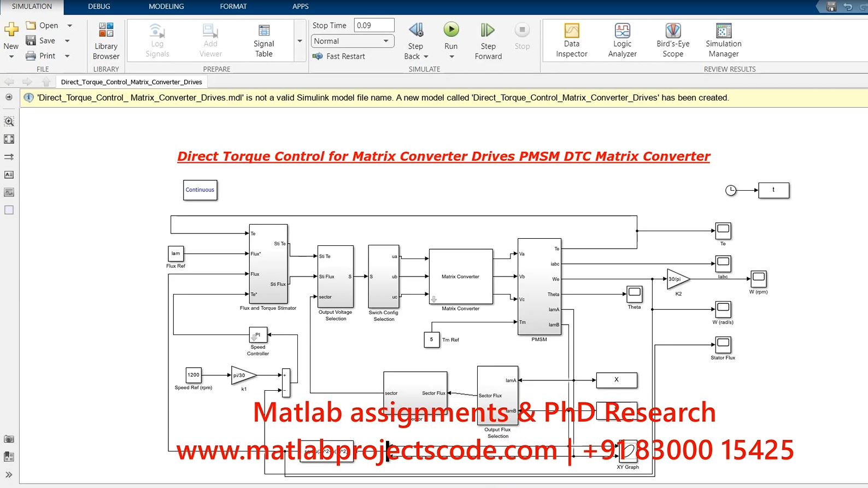Click the Run simulation button
This screenshot has height=488, width=868.
(x=451, y=31)
